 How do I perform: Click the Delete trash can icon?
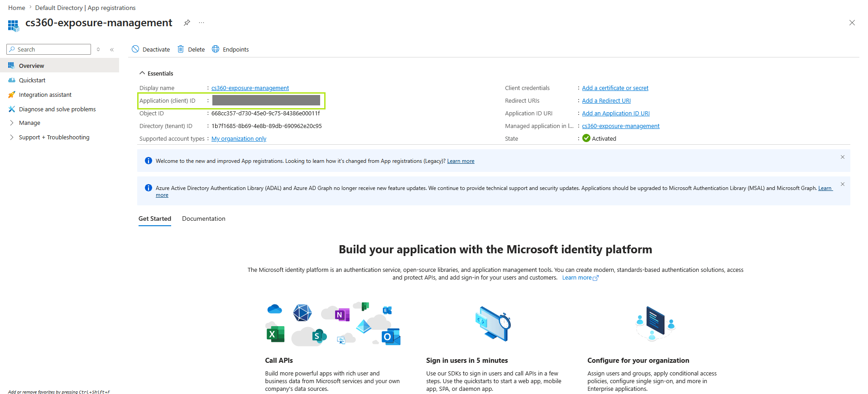click(181, 49)
